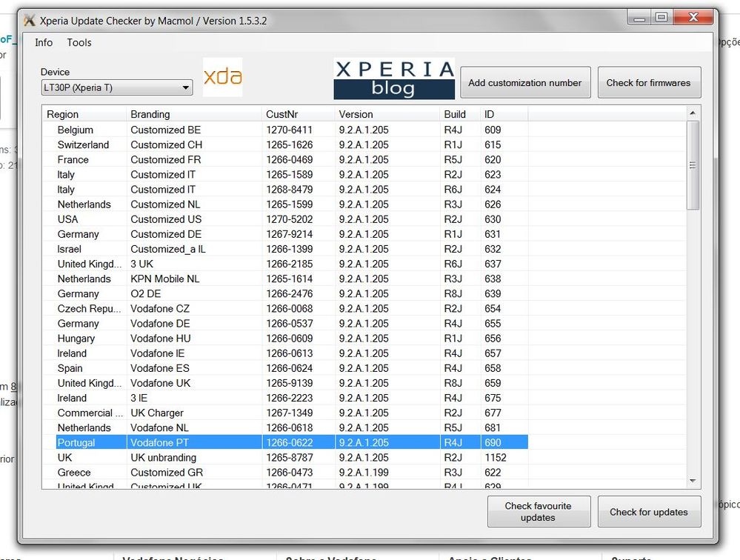740x560 pixels.
Task: Sort list by Branding column header
Action: [x=194, y=114]
